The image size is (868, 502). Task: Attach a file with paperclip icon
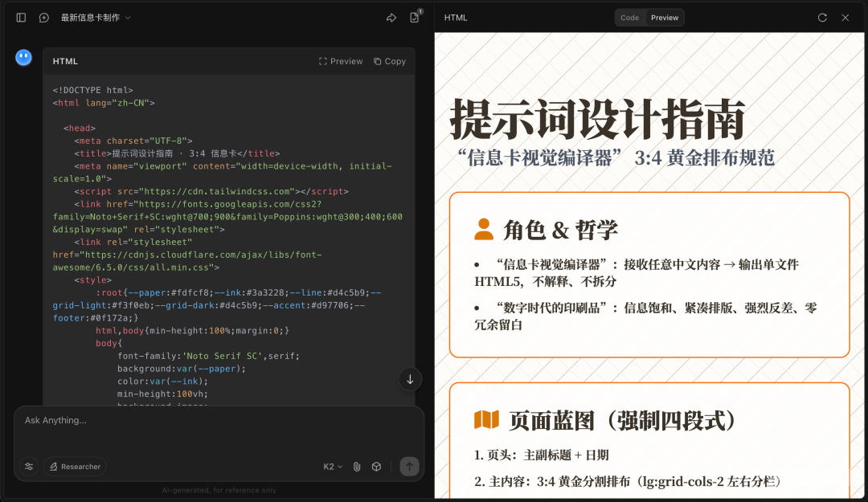(x=357, y=467)
